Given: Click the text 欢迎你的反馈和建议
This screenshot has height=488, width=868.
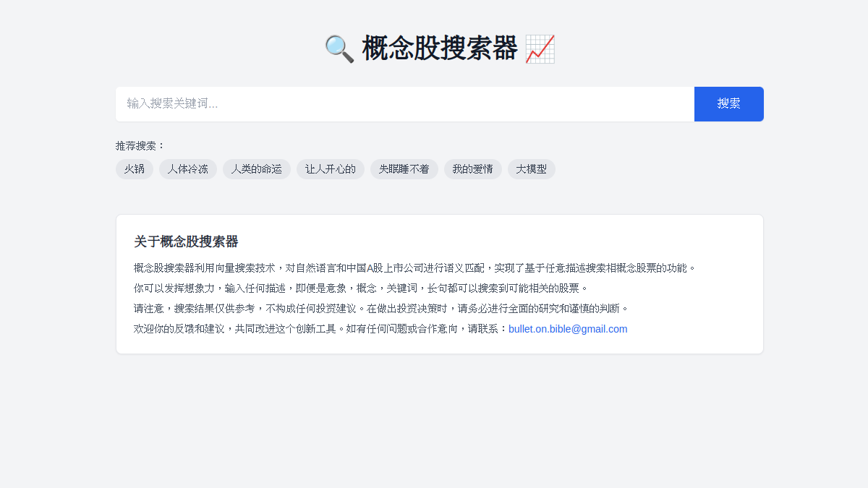Looking at the screenshot, I should pos(179,329).
